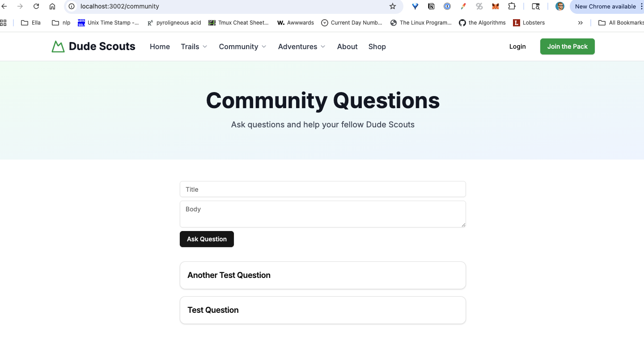Expand the Community dropdown menu
Image resolution: width=644 pixels, height=349 pixels.
(242, 46)
